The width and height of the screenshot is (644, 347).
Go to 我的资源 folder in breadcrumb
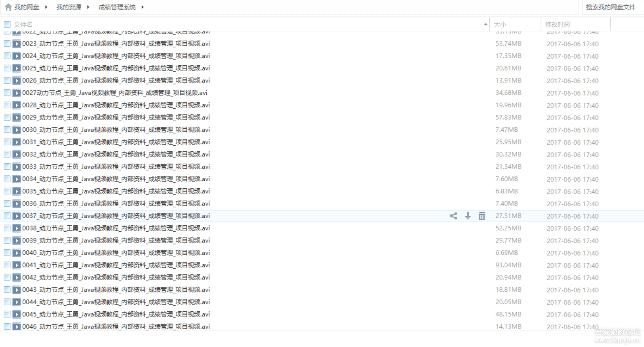[69, 7]
